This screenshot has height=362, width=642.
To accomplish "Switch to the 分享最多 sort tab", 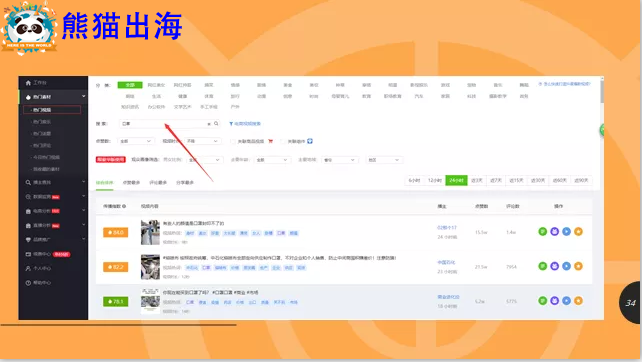I will pos(185,182).
